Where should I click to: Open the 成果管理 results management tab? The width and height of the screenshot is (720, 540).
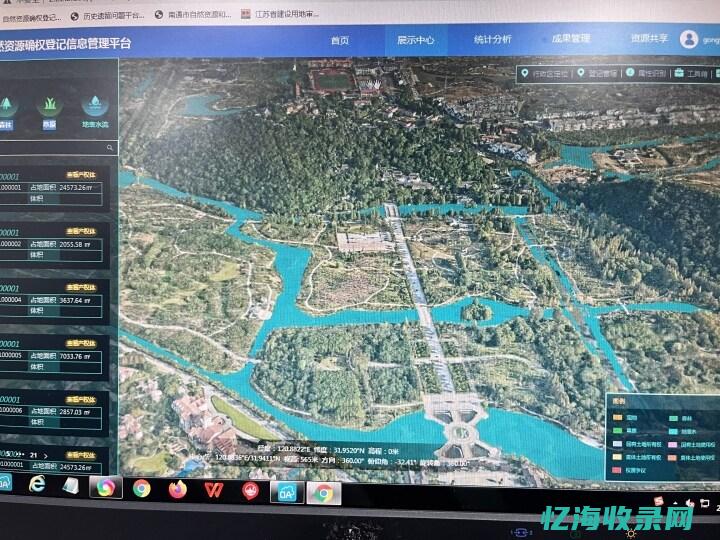tap(570, 40)
